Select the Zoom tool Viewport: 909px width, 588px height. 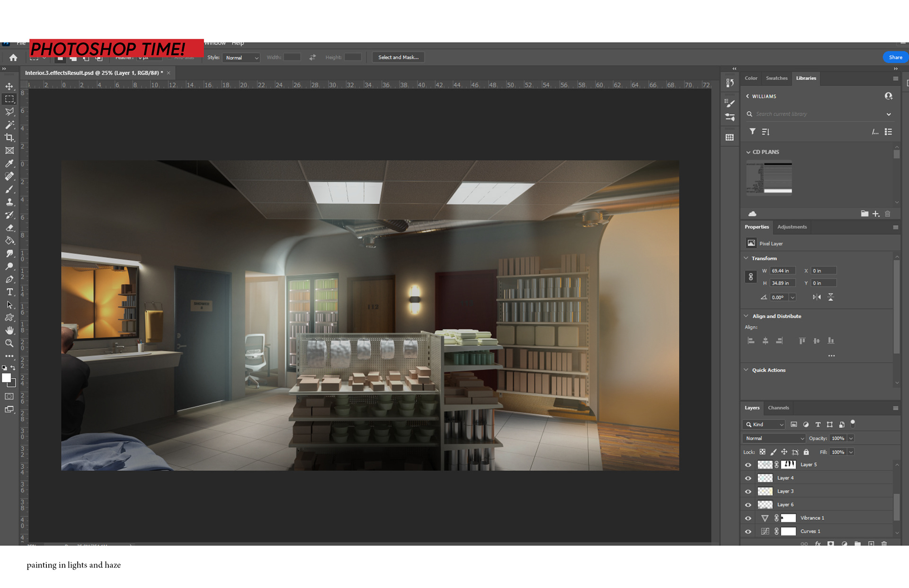9,343
